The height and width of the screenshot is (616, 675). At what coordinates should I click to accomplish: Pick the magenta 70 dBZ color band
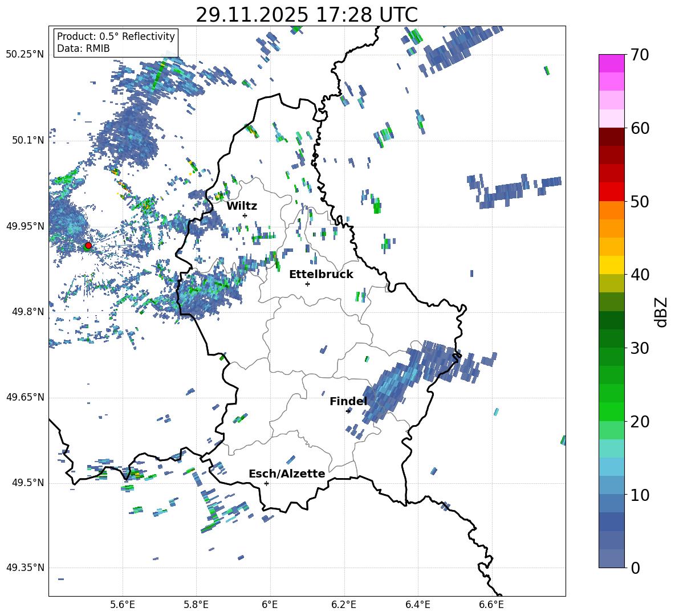click(611, 63)
